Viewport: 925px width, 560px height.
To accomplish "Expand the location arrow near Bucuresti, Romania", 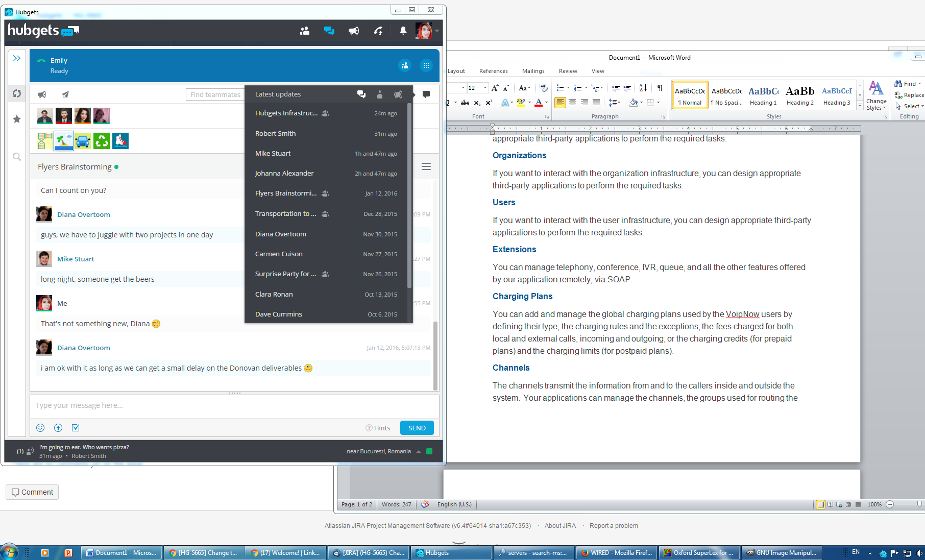I will (419, 451).
